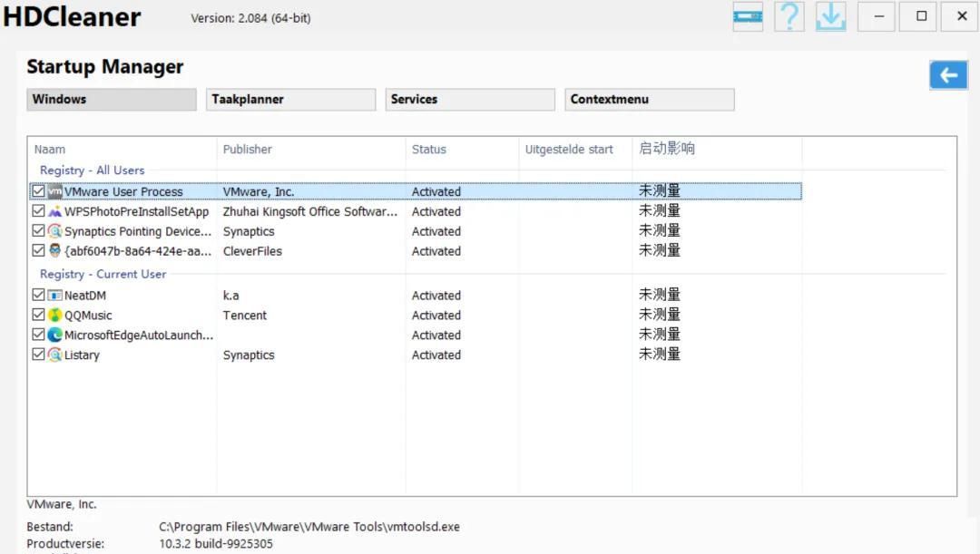
Task: Click the MicrosoftEdgeAutoLaunch Edge icon
Action: click(55, 335)
